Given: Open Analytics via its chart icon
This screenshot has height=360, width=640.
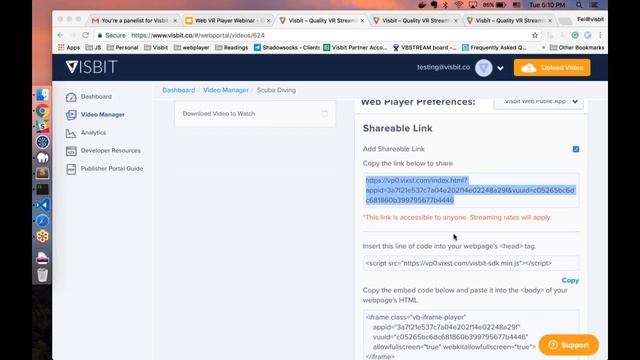Looking at the screenshot, I should tap(71, 133).
